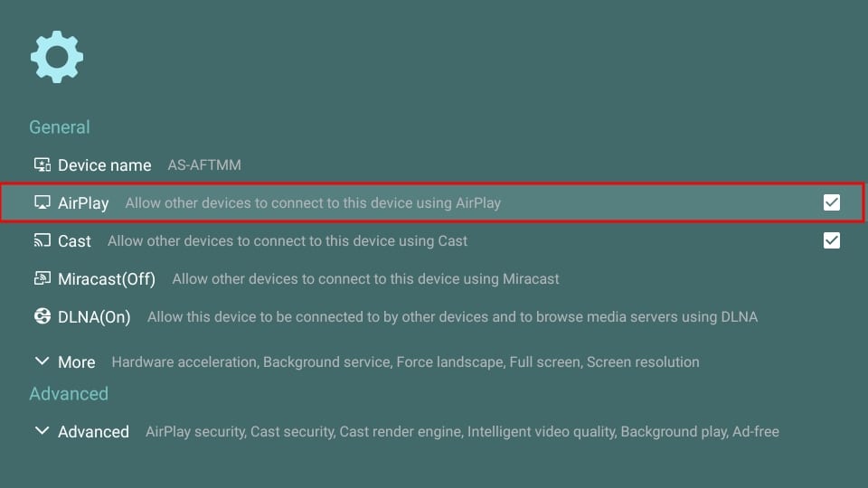This screenshot has width=868, height=488.
Task: Click the AirPlay description text
Action: pyautogui.click(x=313, y=203)
